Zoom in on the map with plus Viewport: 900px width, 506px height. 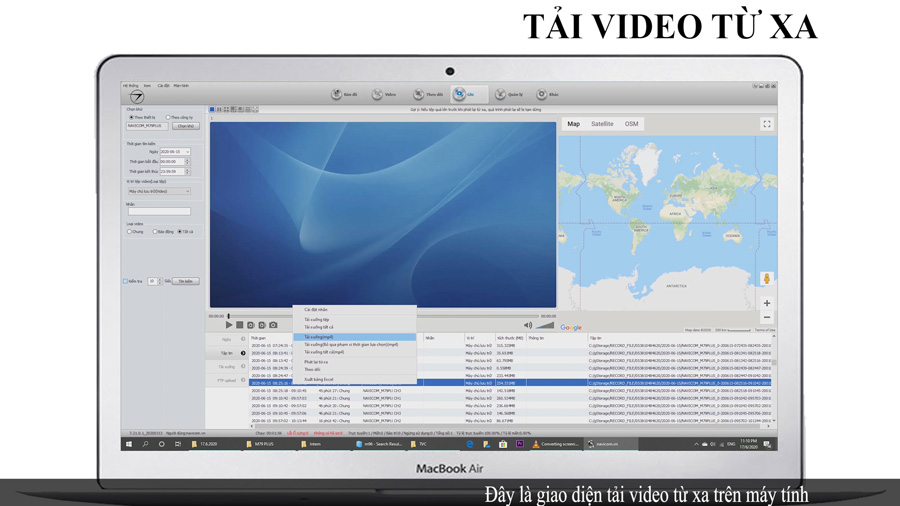coord(767,303)
